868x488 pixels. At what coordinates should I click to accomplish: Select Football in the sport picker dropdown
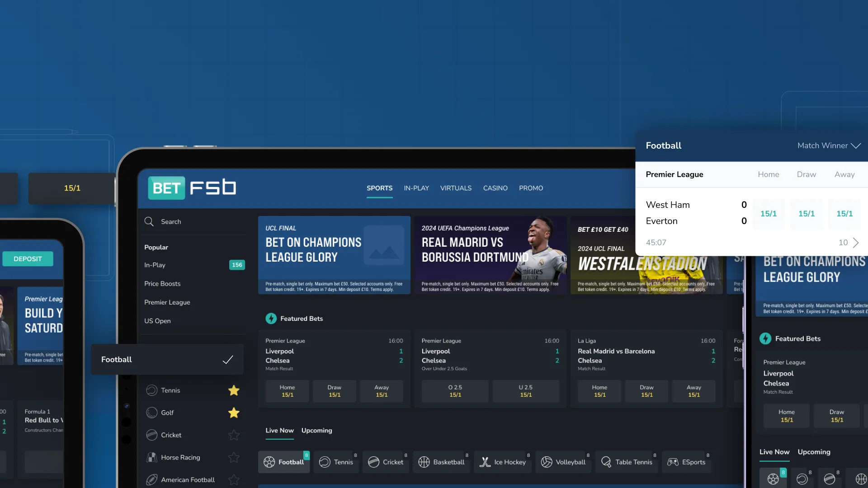167,359
